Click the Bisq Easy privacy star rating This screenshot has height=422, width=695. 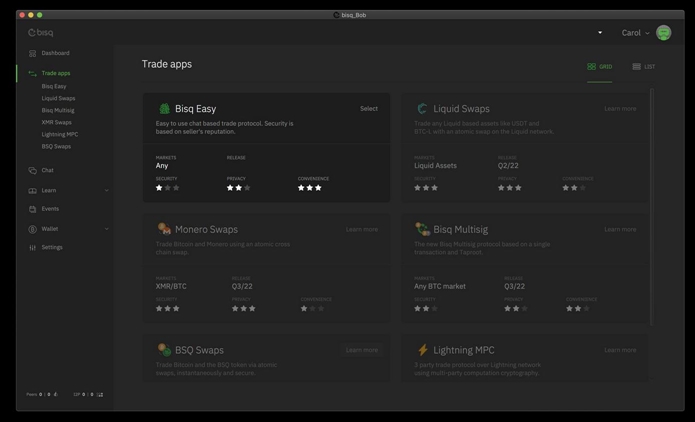tap(238, 188)
